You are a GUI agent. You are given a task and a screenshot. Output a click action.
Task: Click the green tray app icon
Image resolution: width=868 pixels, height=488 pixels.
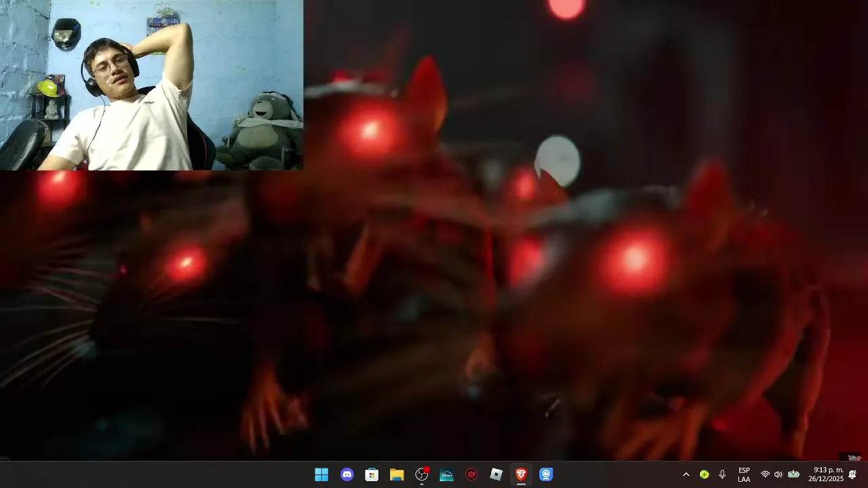(704, 474)
